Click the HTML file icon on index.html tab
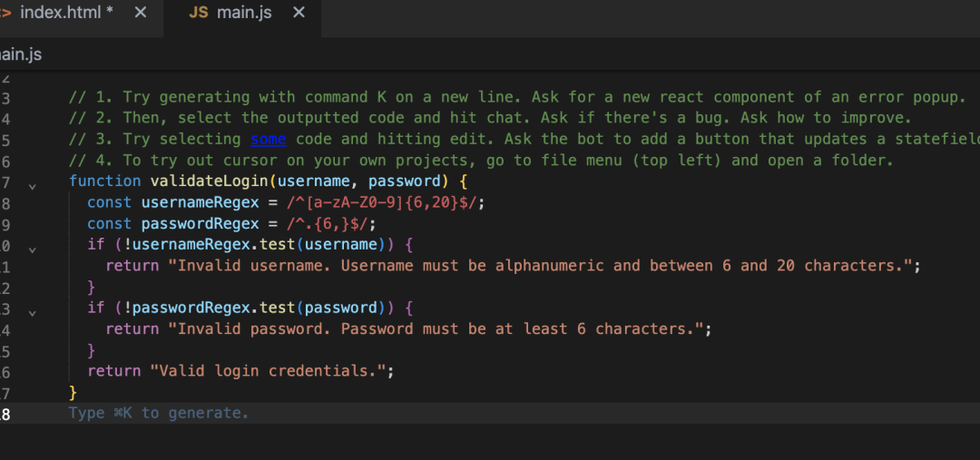Screen dimensions: 980x460 [5, 14]
